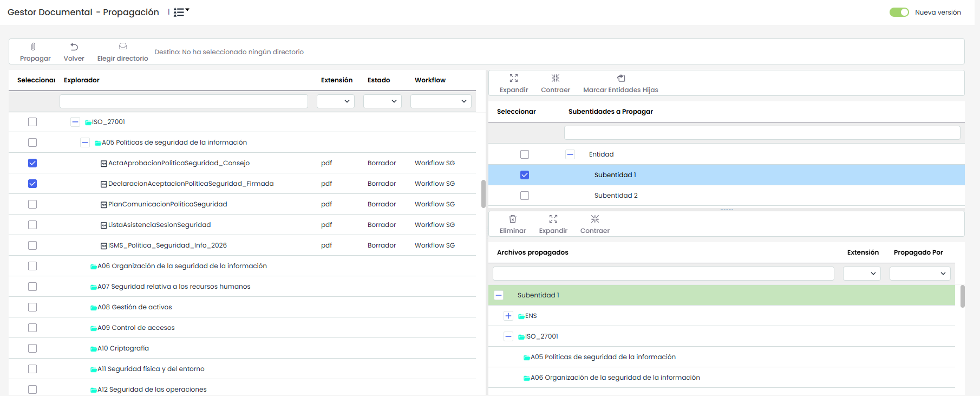Open list menu icon beside Propagación title

pyautogui.click(x=181, y=12)
